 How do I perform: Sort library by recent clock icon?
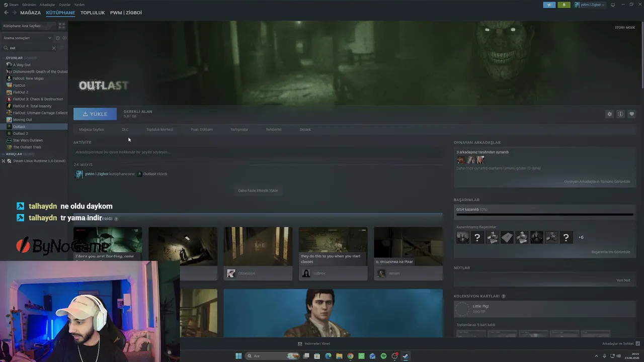pyautogui.click(x=57, y=38)
